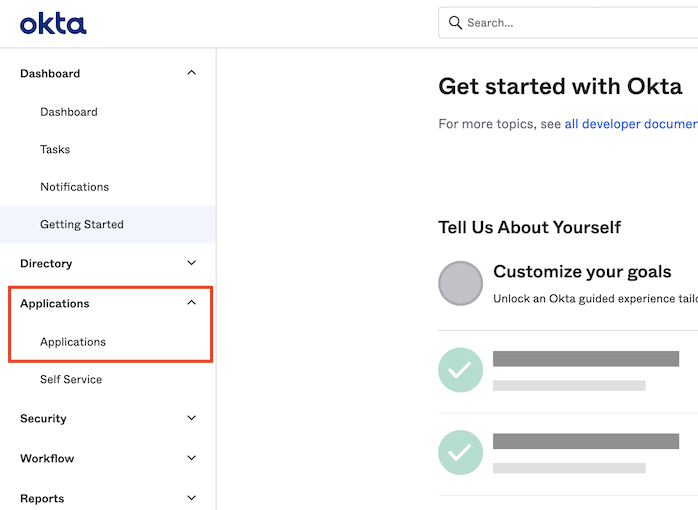Focus the Search input field

[580, 23]
